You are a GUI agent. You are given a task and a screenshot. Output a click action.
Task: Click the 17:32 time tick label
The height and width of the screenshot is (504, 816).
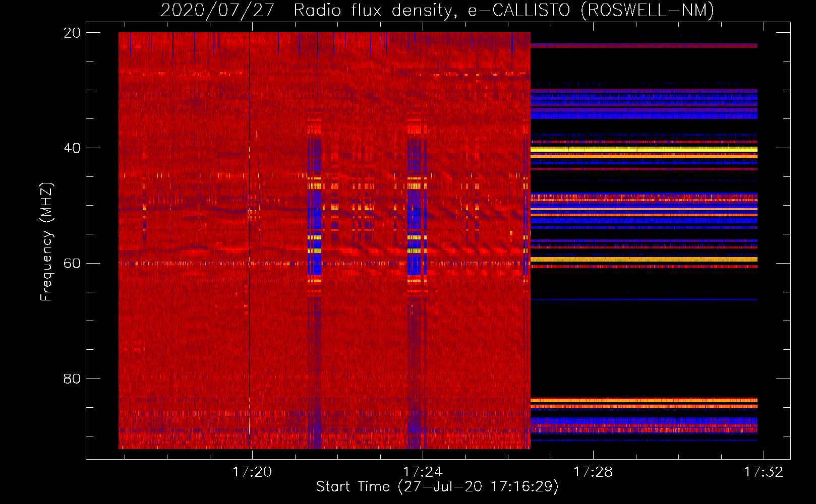(764, 472)
